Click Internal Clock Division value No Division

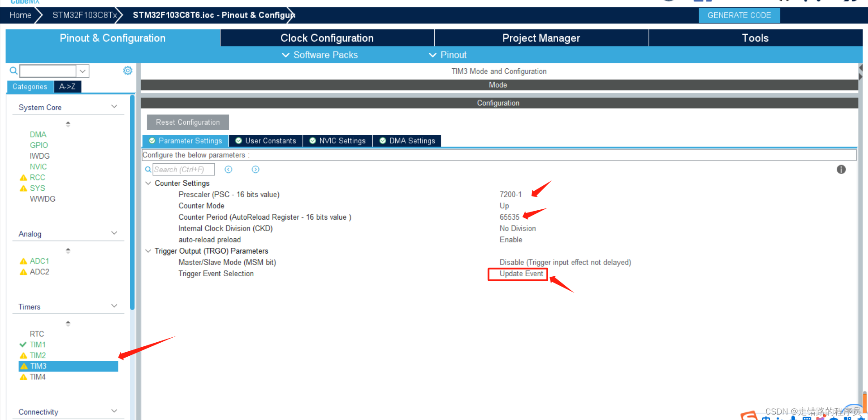[x=518, y=228]
